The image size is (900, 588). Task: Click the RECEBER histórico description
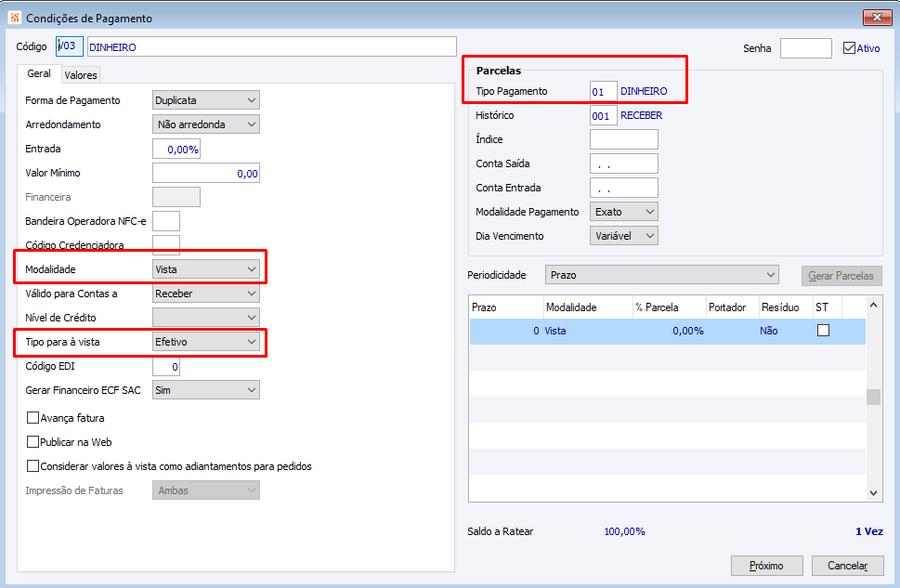(641, 115)
